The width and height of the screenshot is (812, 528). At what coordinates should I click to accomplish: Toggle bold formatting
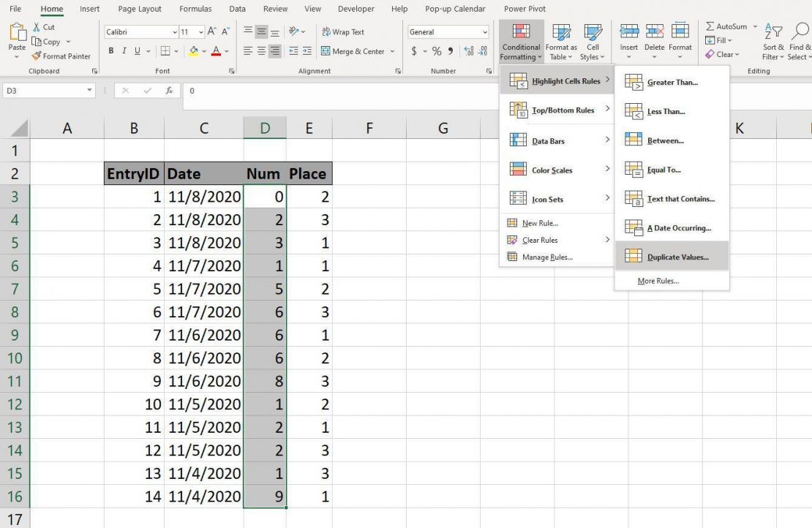tap(111, 51)
